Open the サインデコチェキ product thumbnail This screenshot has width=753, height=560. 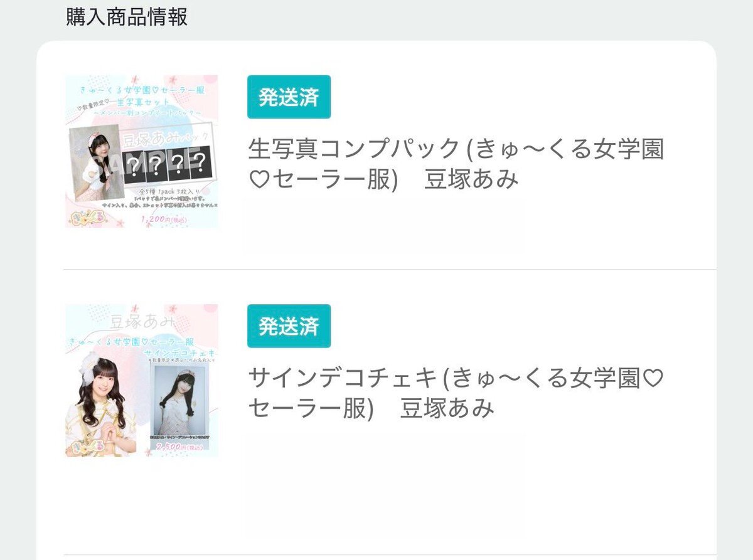tap(142, 381)
